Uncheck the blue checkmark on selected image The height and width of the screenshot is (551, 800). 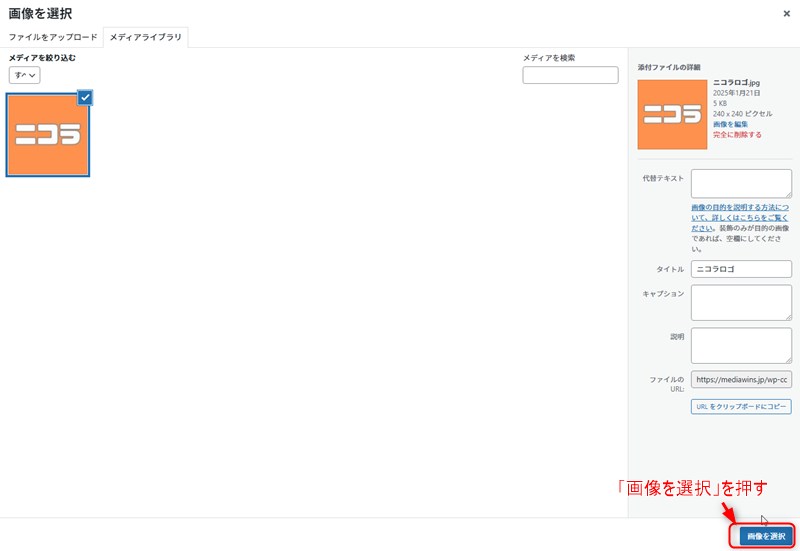tap(85, 97)
